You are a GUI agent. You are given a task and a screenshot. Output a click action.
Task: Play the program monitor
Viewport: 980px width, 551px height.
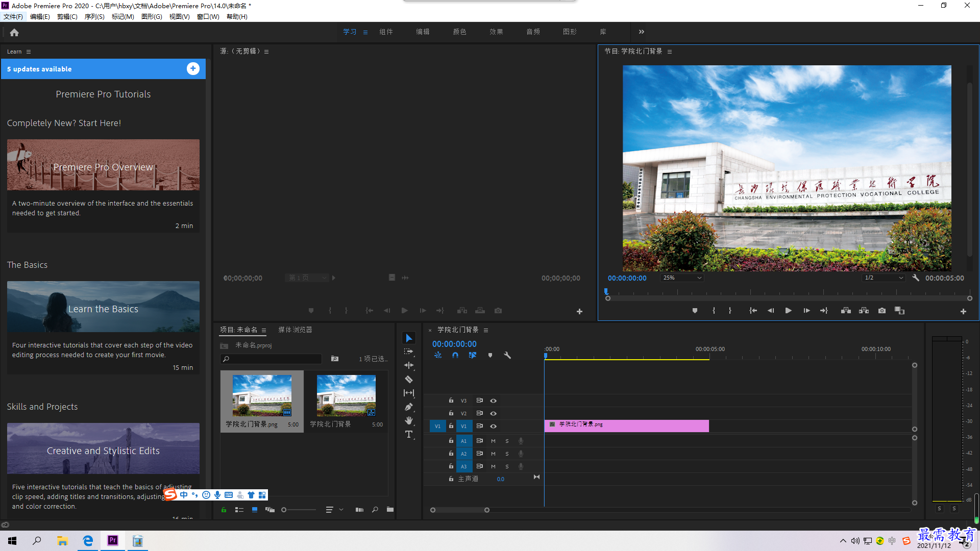(788, 311)
